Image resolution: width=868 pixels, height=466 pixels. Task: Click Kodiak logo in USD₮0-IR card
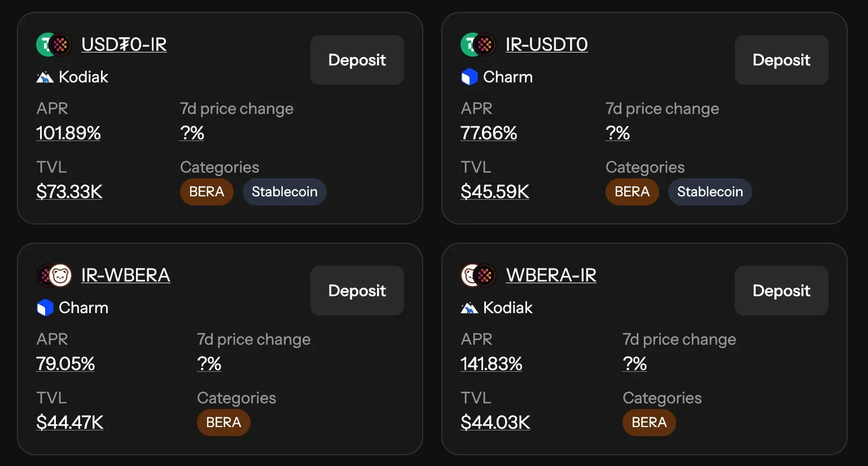point(45,77)
